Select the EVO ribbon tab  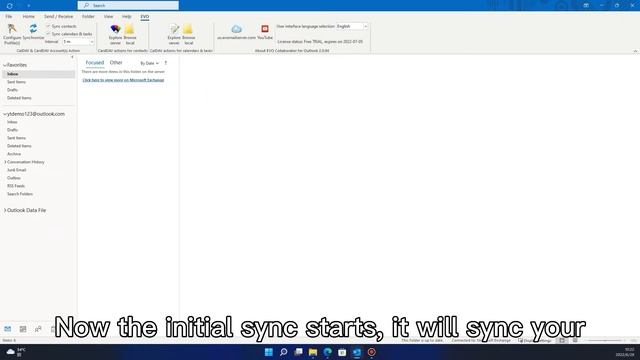(145, 17)
